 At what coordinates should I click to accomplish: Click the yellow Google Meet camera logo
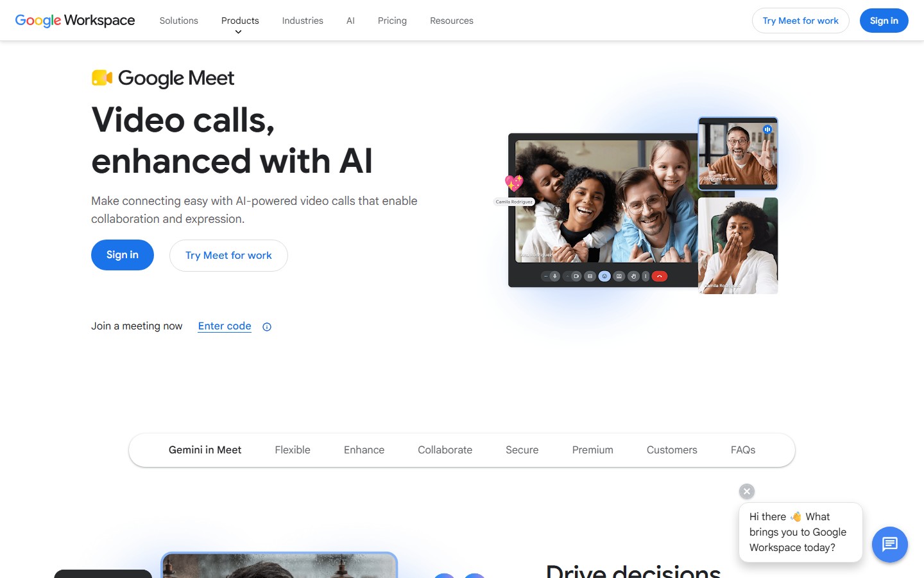(x=102, y=78)
